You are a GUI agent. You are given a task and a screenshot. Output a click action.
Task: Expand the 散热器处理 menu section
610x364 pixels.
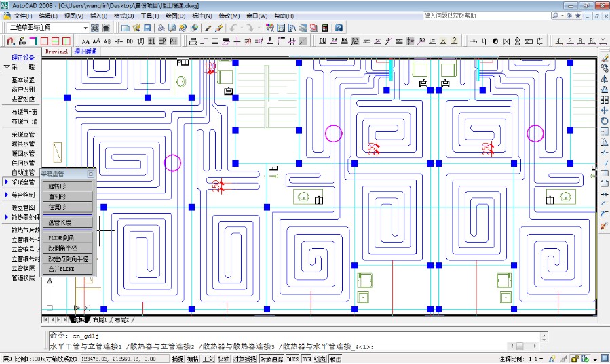[x=24, y=217]
